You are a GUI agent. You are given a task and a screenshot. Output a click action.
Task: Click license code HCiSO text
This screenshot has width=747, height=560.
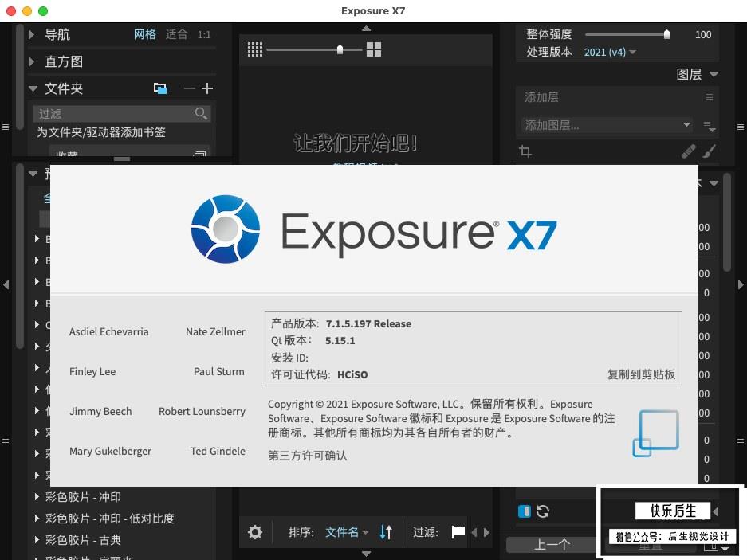pyautogui.click(x=352, y=374)
